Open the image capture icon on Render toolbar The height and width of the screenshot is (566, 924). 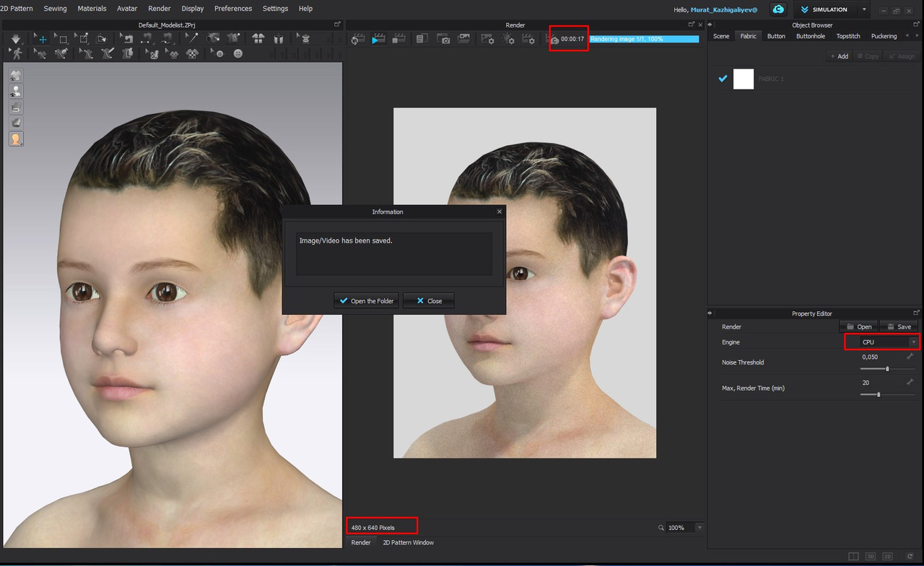[443, 39]
